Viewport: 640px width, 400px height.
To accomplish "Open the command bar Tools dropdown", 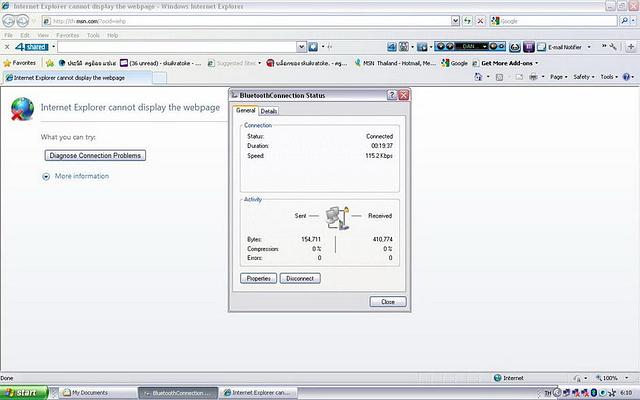I will click(609, 77).
